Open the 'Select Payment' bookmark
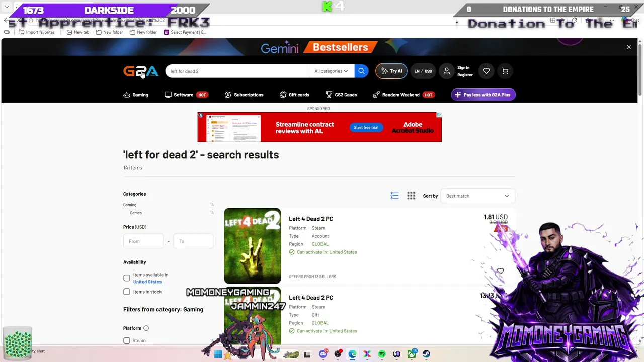 [x=185, y=32]
